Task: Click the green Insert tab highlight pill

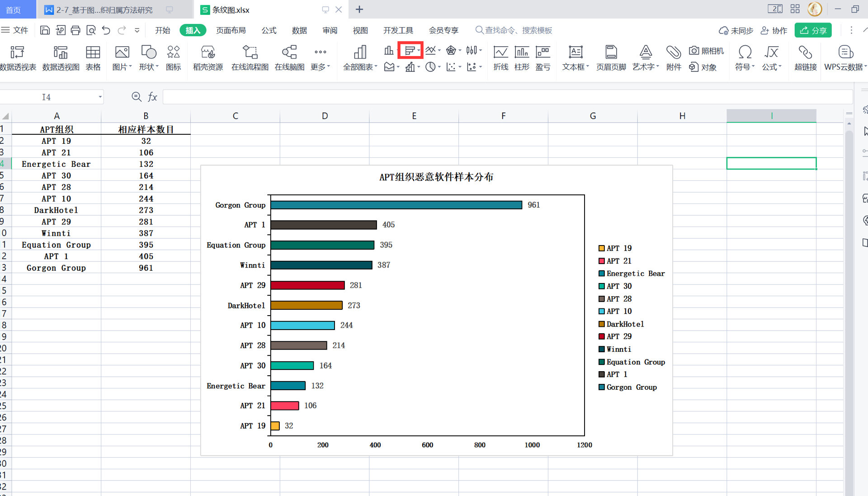Action: (193, 30)
